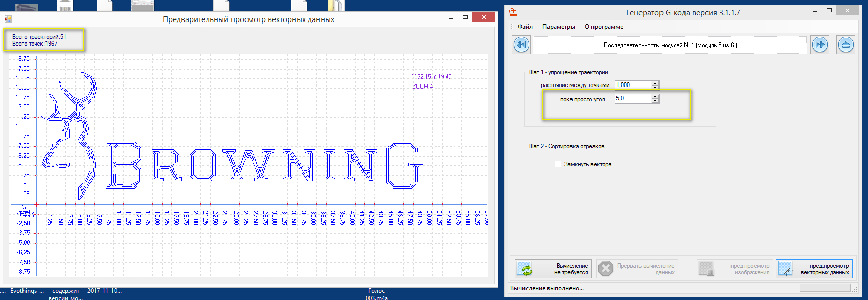
Task: Maximize the vector preview window
Action: (465, 17)
